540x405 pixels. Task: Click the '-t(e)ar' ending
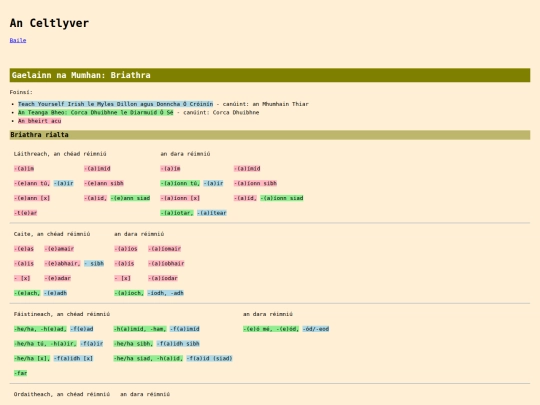tap(25, 213)
